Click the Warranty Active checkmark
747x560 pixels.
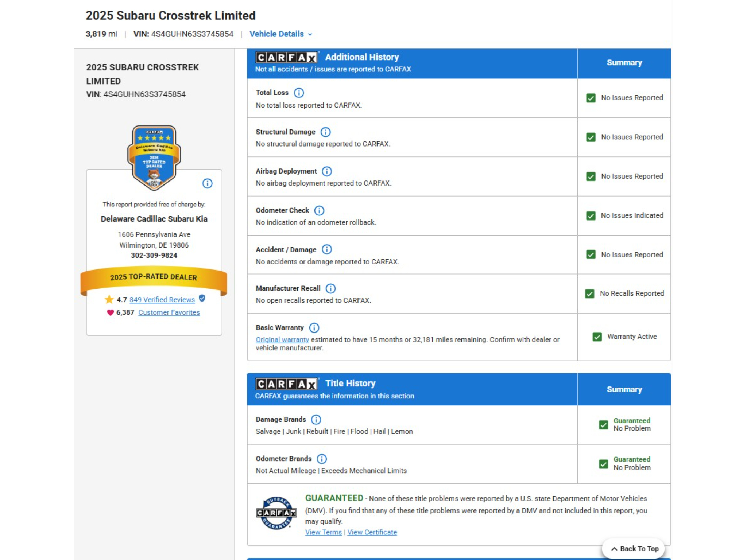597,337
